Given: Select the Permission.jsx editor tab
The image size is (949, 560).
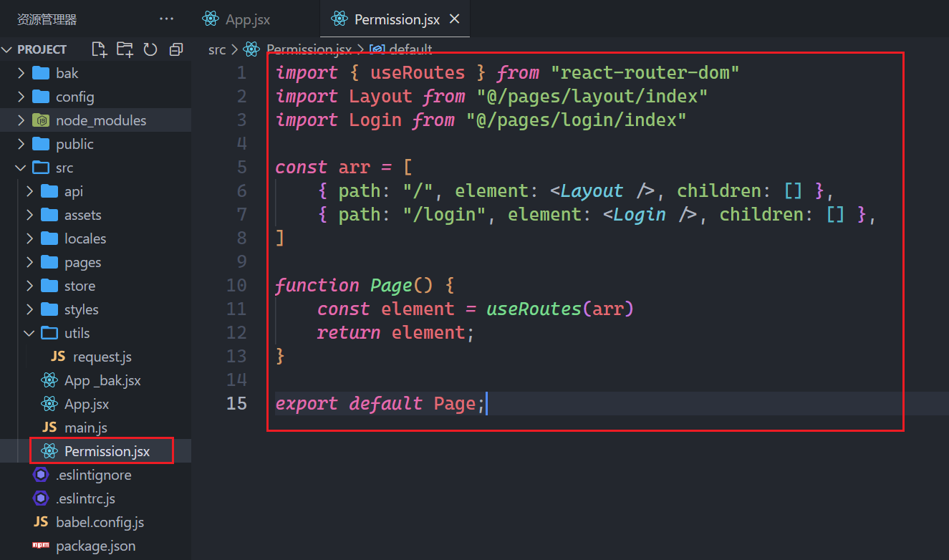Looking at the screenshot, I should (x=396, y=19).
